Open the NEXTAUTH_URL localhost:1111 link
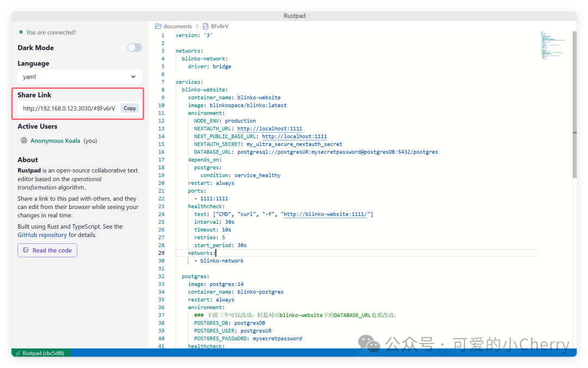 point(269,128)
